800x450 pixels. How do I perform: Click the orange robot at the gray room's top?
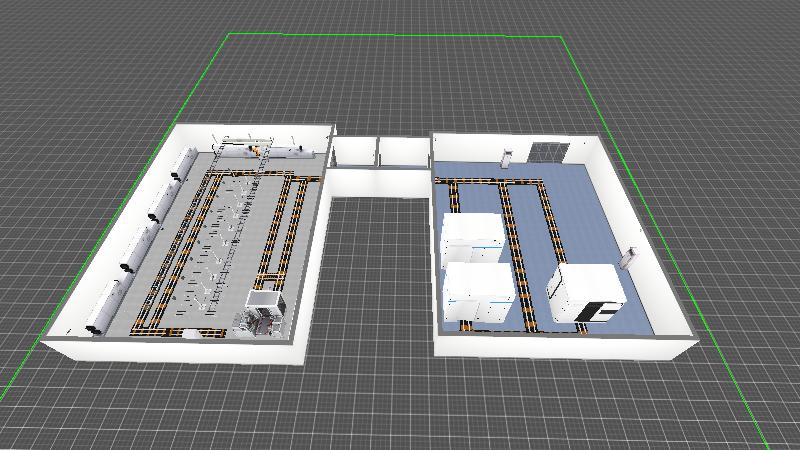(x=256, y=150)
